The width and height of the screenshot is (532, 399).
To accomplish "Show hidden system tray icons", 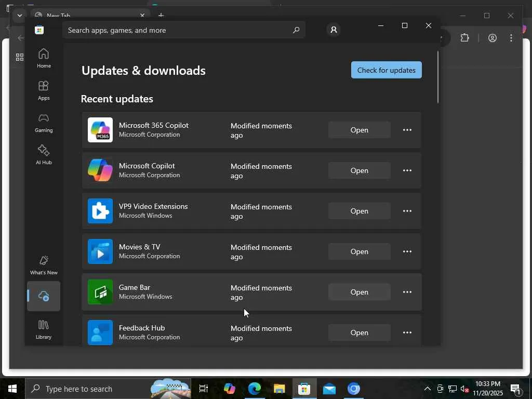I will pos(428,389).
